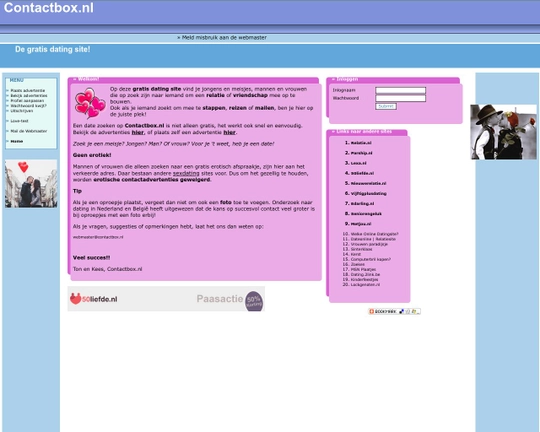
Task: Open link 12. Vrouwen paradijsje
Action: [369, 244]
